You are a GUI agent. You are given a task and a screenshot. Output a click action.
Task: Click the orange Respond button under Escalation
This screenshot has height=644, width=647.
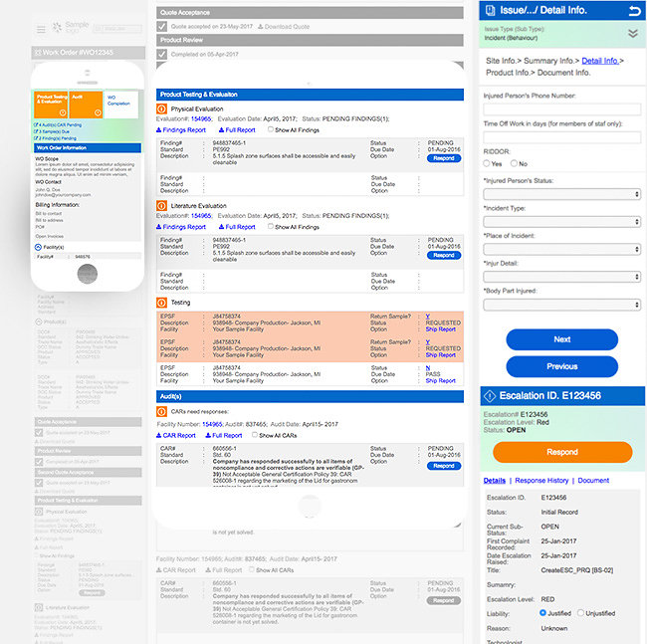pyautogui.click(x=562, y=452)
